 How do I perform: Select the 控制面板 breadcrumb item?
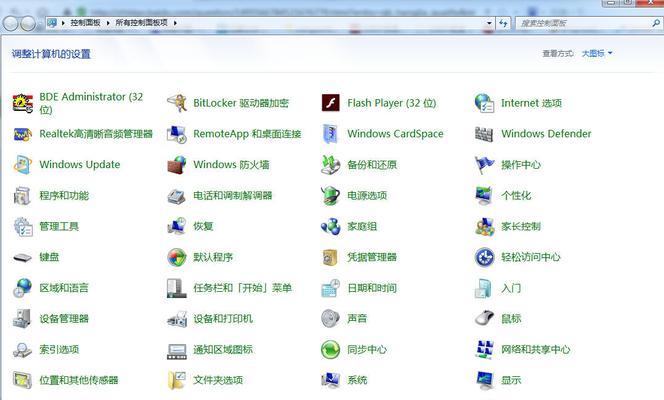85,23
